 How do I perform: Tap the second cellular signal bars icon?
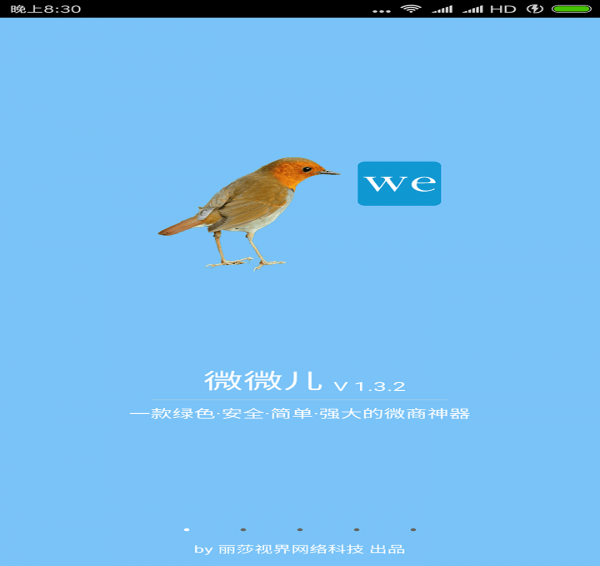(x=472, y=9)
